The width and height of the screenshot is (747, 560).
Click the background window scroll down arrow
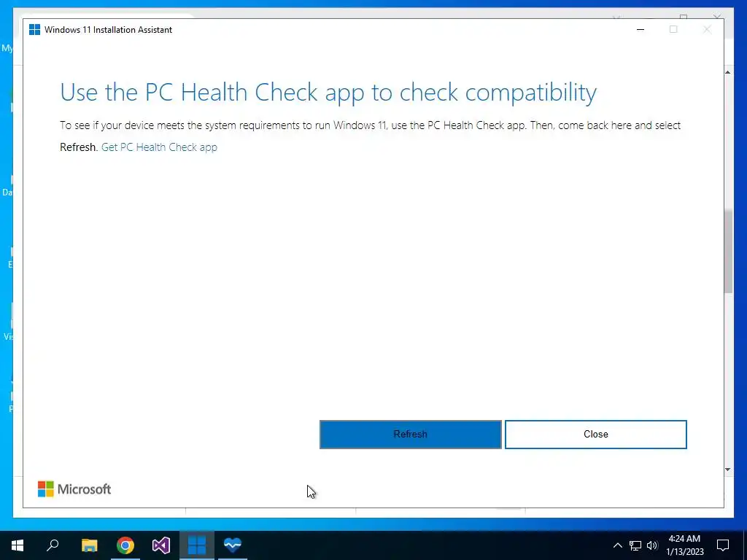click(x=728, y=470)
